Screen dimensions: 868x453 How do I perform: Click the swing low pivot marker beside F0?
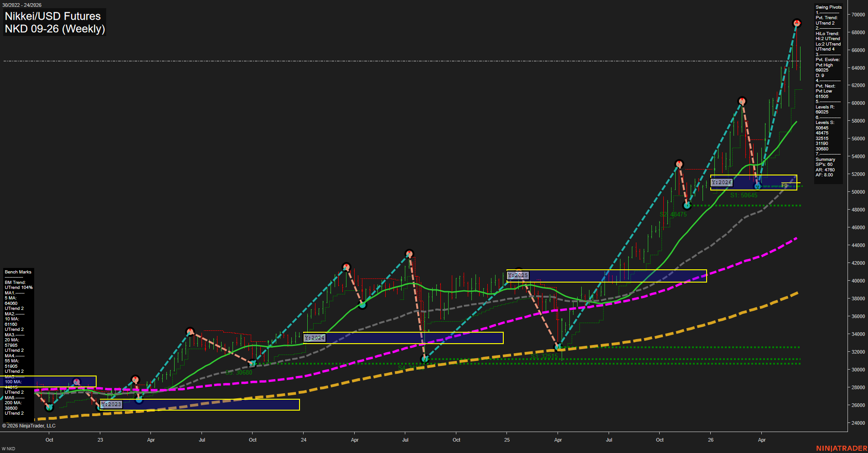click(758, 186)
